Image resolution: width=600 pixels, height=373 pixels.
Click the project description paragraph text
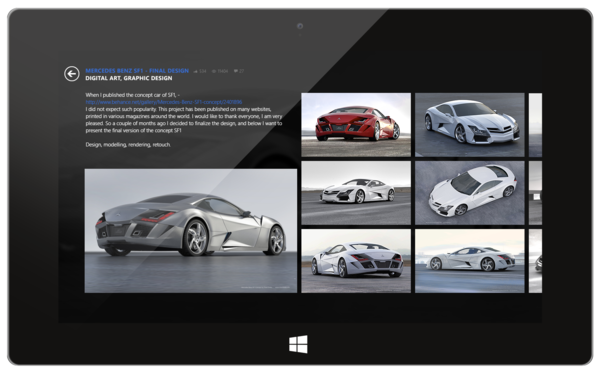[x=184, y=112]
